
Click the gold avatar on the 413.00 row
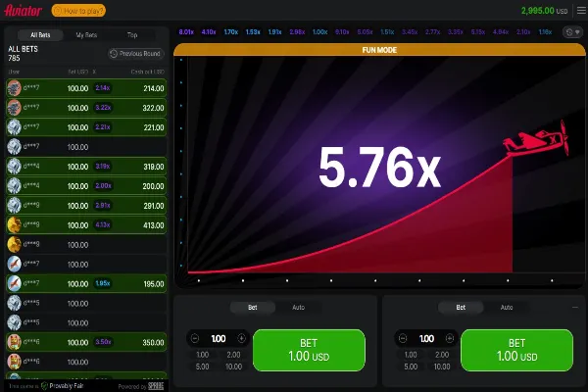click(15, 225)
